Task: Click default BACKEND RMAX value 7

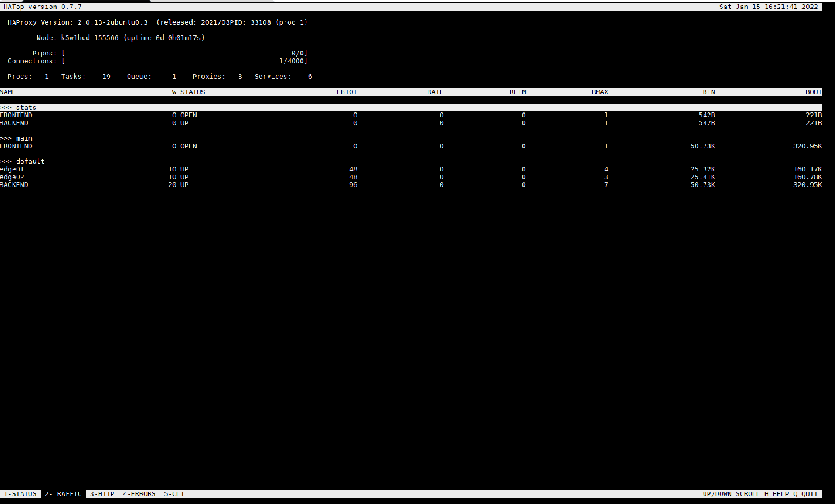Action: coord(606,185)
